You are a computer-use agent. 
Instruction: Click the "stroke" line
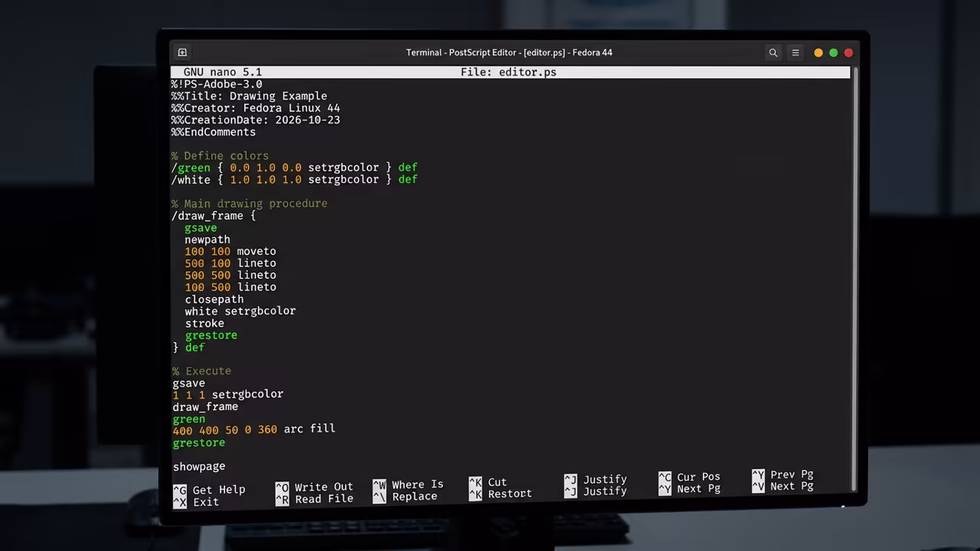204,324
